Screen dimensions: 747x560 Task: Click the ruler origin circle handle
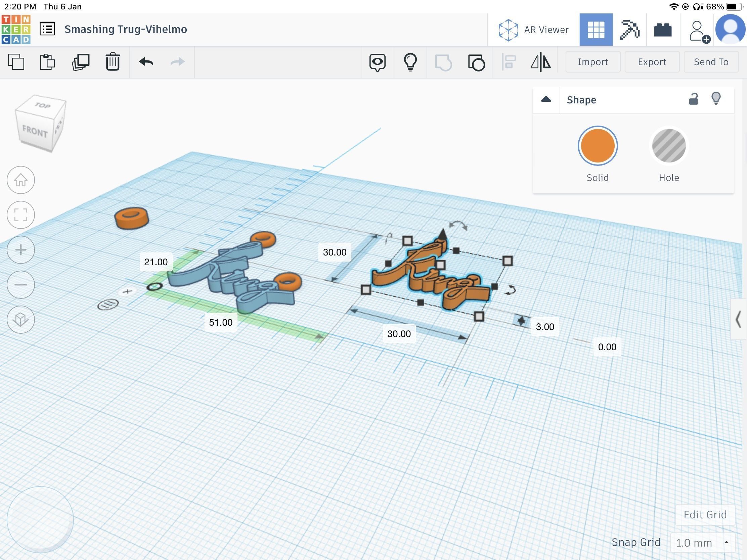pyautogui.click(x=154, y=287)
